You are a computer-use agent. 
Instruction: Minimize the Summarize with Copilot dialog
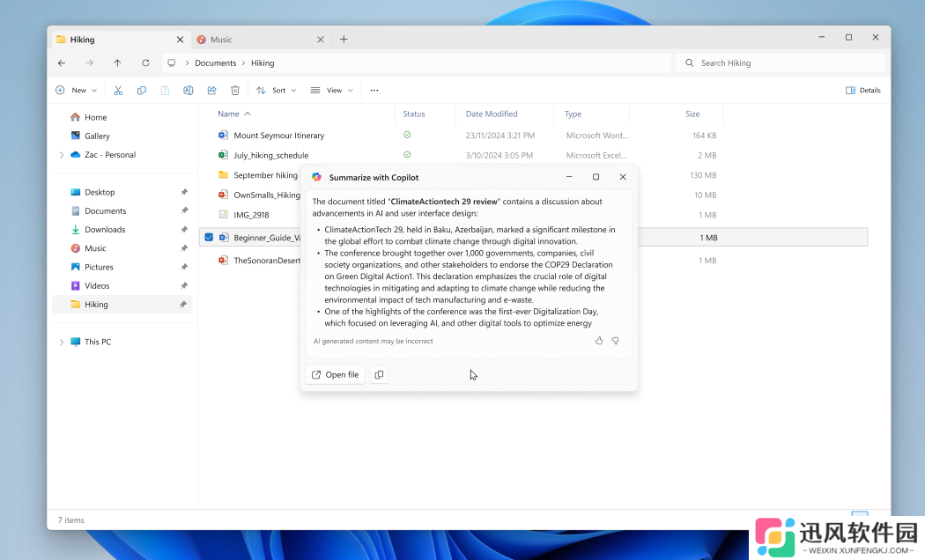point(569,177)
